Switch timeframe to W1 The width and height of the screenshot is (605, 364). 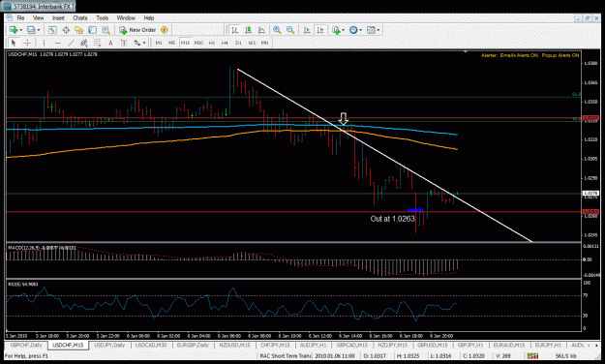252,43
